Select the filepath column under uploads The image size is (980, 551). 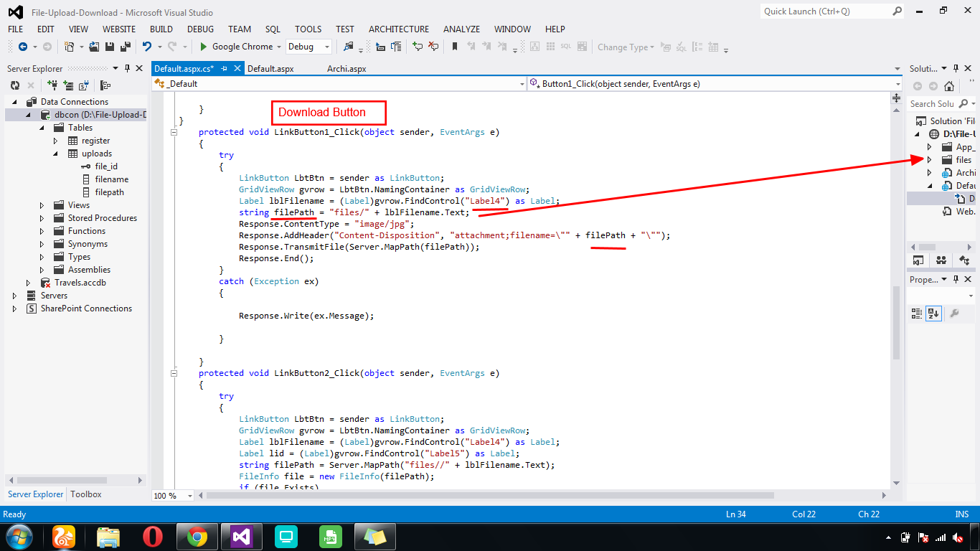(x=109, y=192)
